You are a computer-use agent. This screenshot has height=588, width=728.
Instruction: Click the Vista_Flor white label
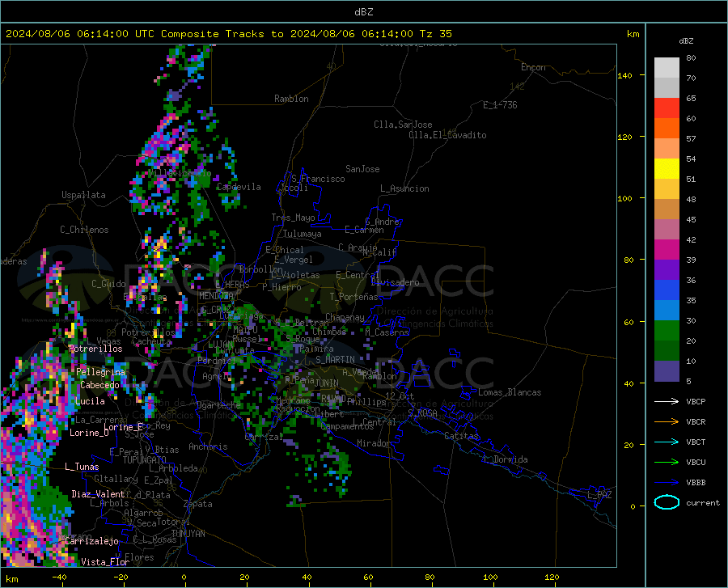(105, 562)
